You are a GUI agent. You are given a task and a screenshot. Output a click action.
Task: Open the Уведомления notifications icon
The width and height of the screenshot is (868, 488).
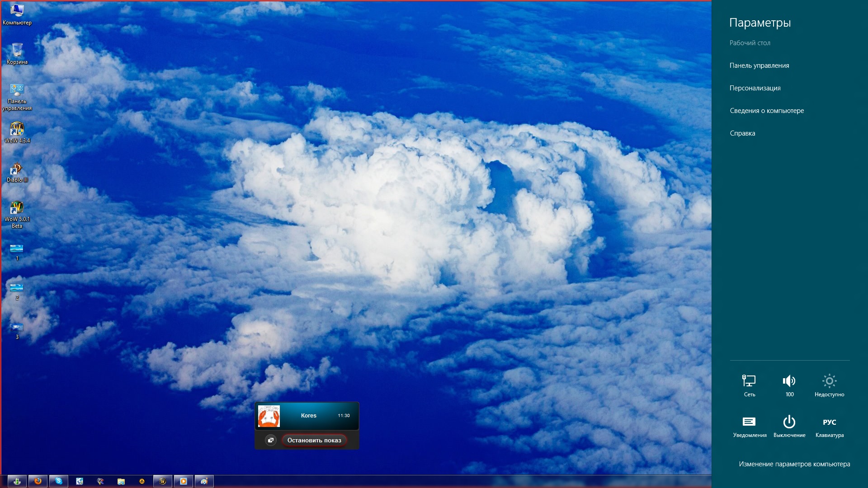tap(750, 427)
